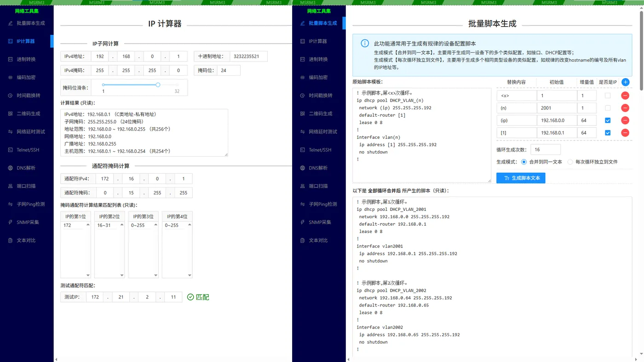Click up arrow of IP的第3位 list
The height and width of the screenshot is (362, 644).
pyautogui.click(x=156, y=225)
